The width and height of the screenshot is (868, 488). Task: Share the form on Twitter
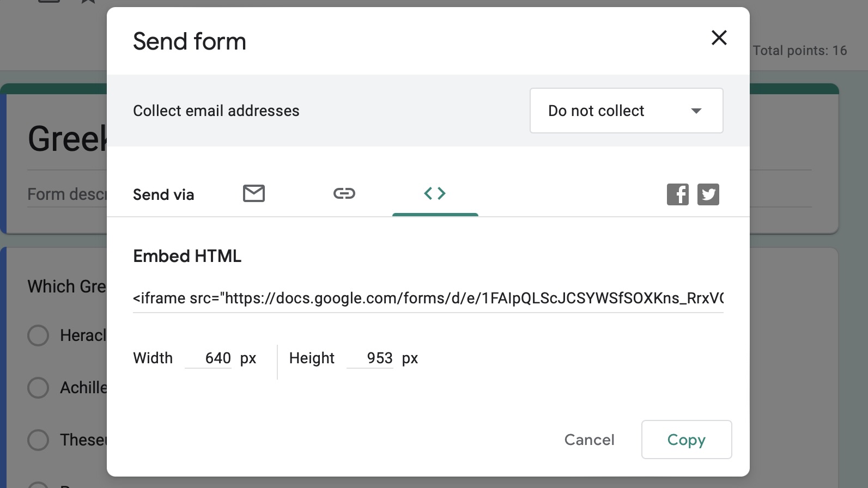pos(708,194)
